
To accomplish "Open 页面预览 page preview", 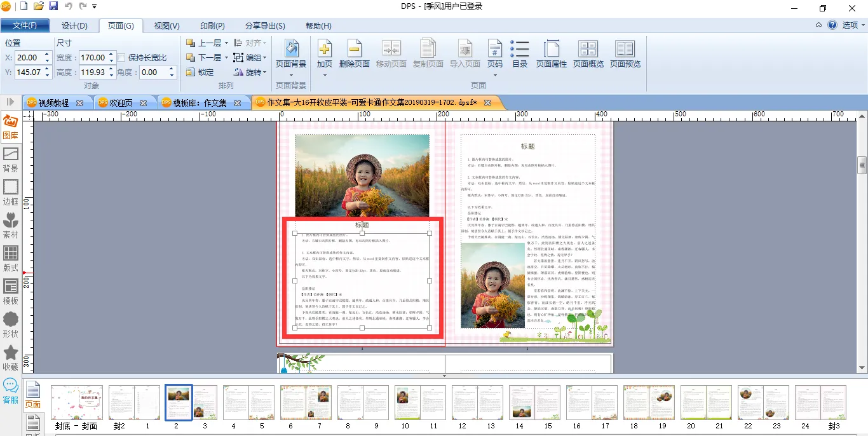I will [x=625, y=50].
